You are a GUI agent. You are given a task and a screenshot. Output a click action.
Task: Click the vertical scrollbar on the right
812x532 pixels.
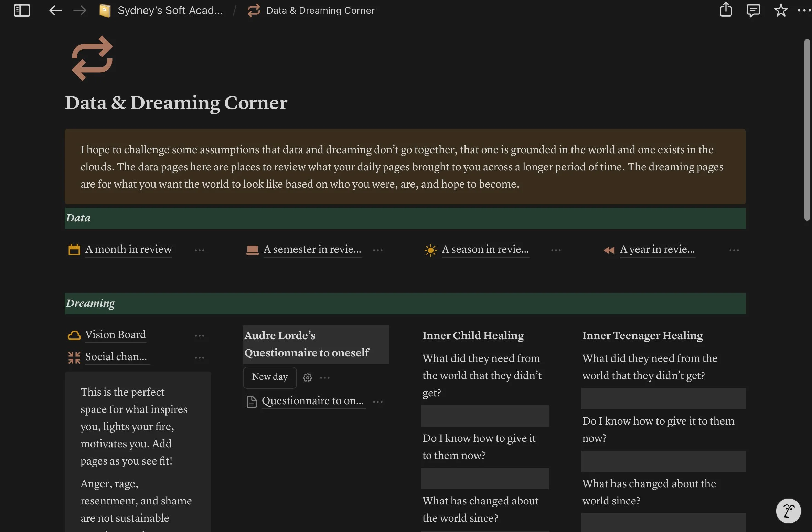(807, 129)
